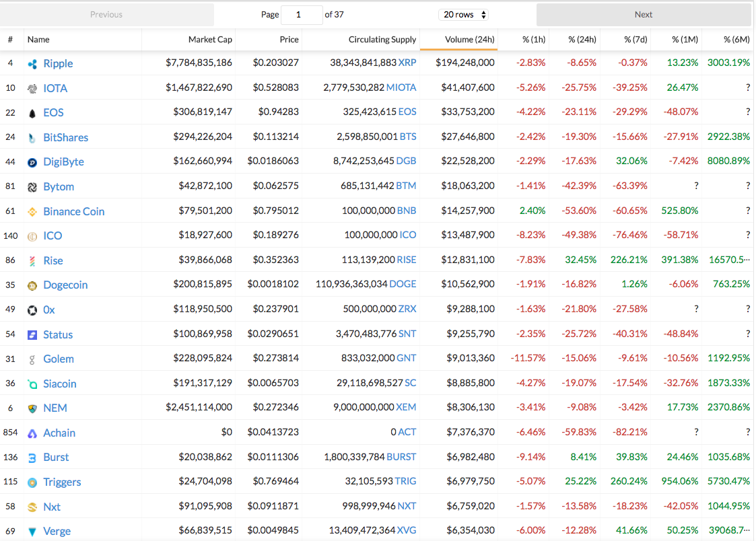The image size is (756, 541).
Task: Select the -59.83% daily change value
Action: (x=579, y=431)
